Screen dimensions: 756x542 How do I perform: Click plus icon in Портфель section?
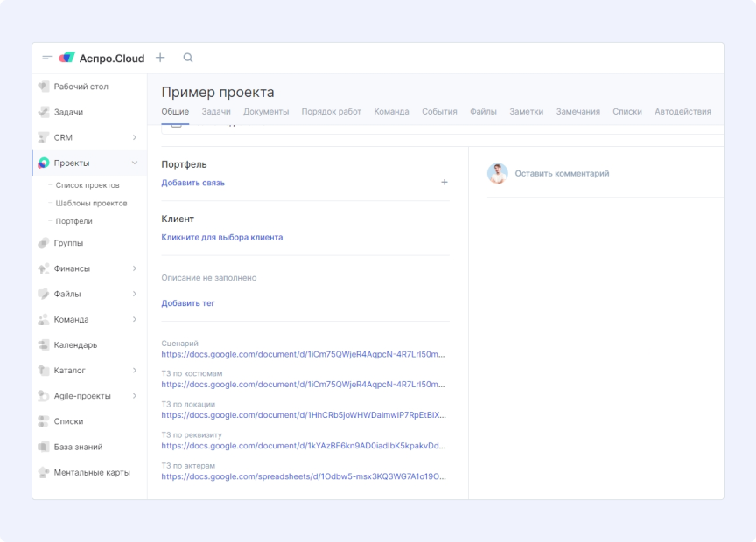click(444, 183)
